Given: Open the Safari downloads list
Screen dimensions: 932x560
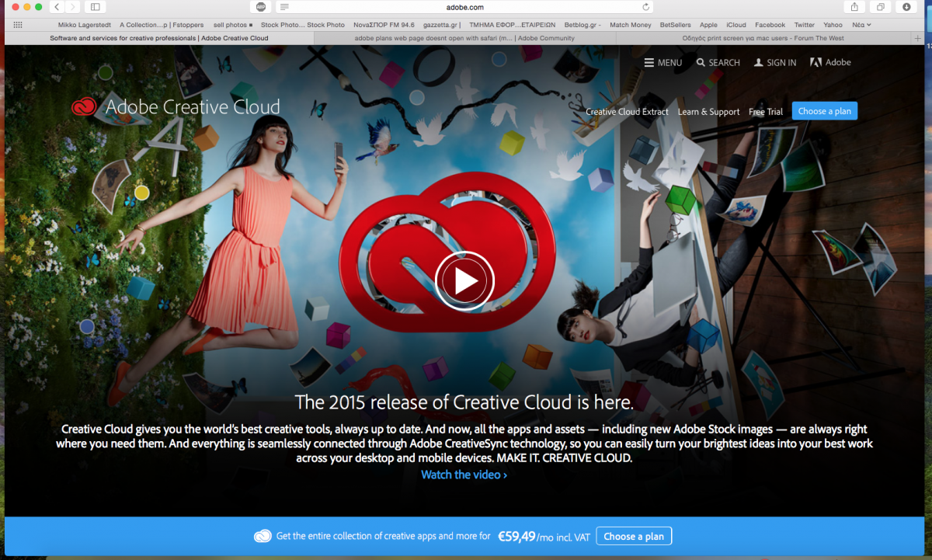Looking at the screenshot, I should [x=906, y=7].
